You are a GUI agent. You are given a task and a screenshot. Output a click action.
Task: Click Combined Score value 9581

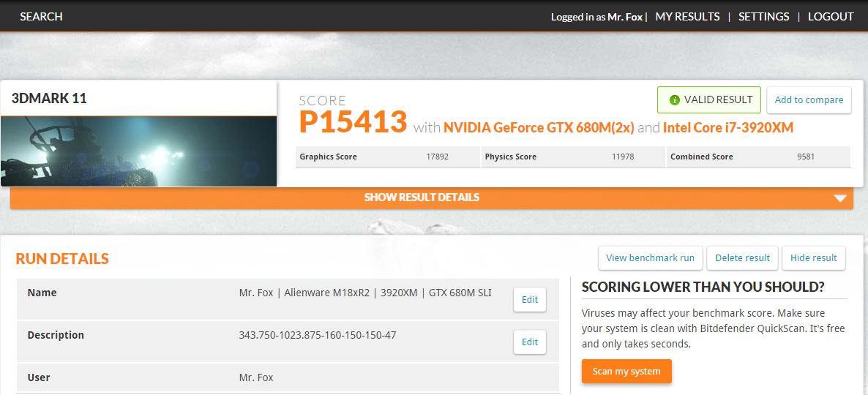coord(806,157)
